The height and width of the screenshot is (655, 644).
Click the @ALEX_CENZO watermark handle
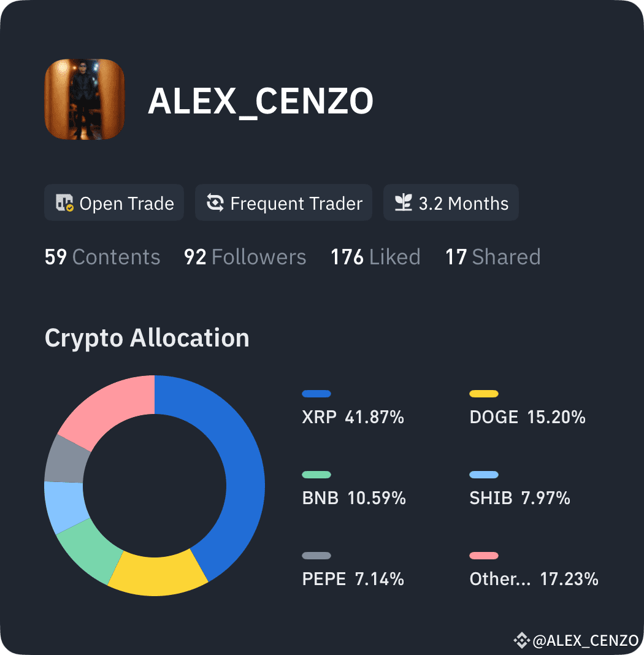(x=586, y=640)
